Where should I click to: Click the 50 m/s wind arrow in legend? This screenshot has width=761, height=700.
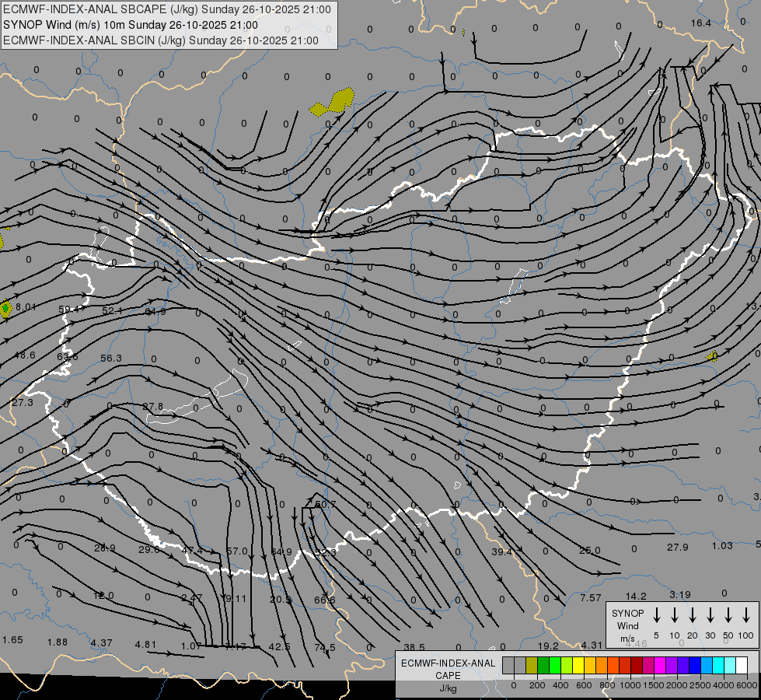[728, 615]
